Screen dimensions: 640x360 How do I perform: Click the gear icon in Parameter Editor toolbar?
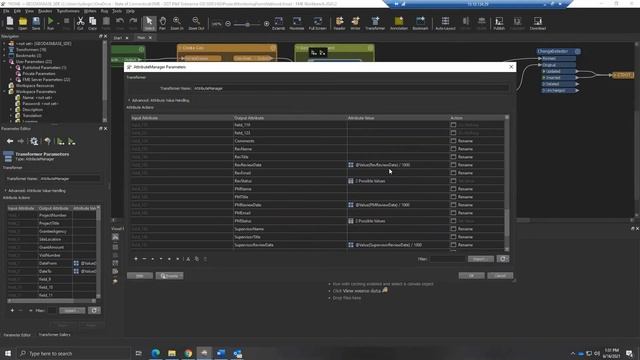(34, 141)
